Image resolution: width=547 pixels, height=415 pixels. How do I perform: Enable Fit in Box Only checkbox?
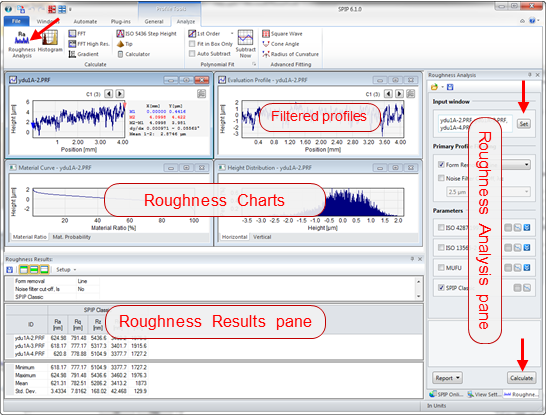(192, 44)
